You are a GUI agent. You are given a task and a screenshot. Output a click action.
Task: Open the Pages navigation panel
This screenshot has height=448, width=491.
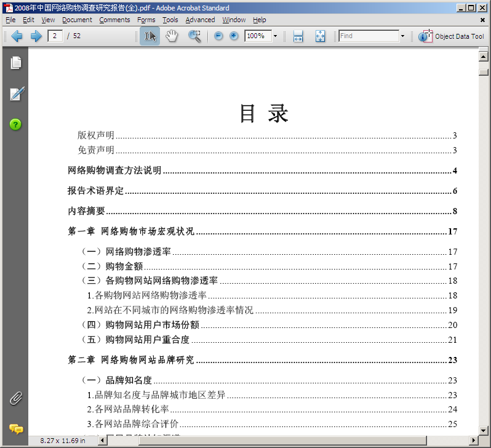pyautogui.click(x=15, y=63)
